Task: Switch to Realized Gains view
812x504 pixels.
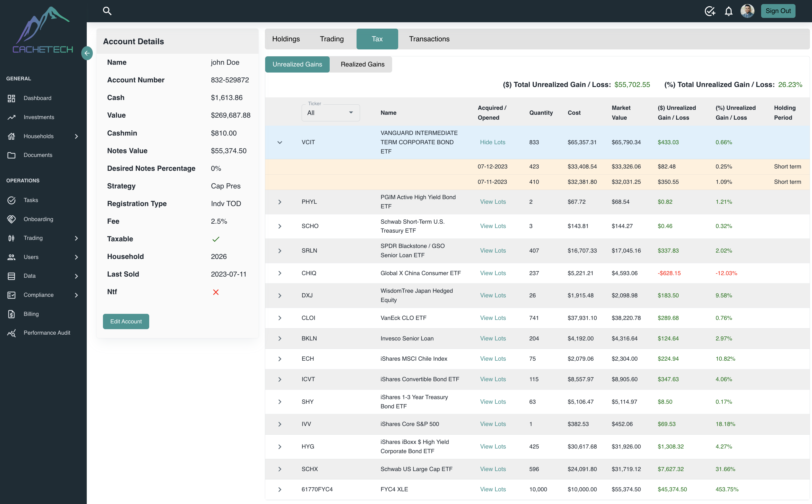Action: click(362, 64)
